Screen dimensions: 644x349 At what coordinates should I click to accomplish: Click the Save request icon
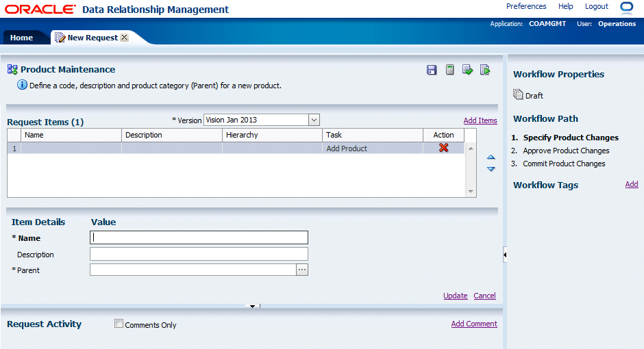click(x=432, y=70)
